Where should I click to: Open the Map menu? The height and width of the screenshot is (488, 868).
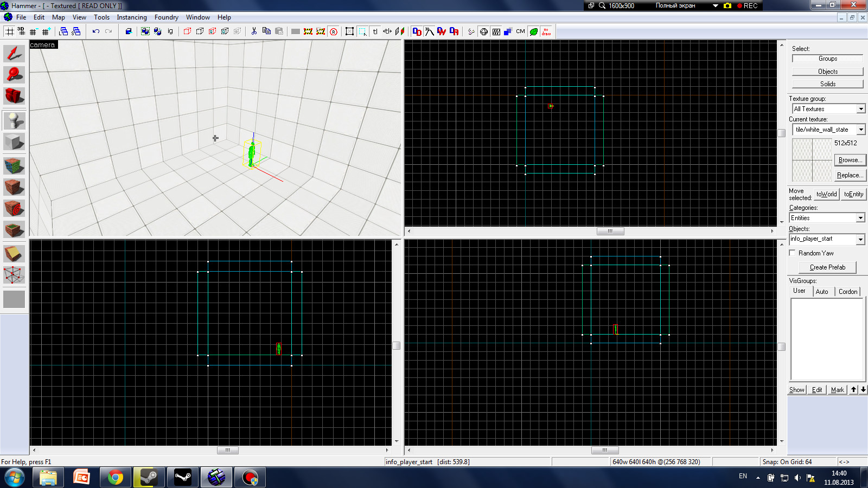click(x=59, y=17)
